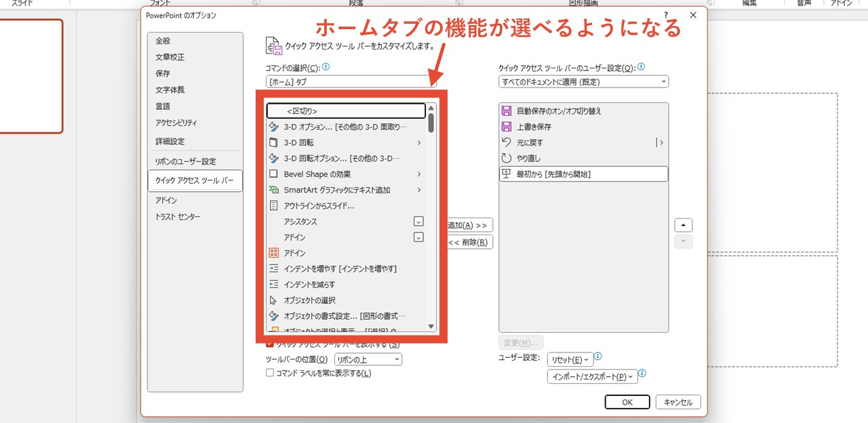Expand the SmartArt グラフィックにテキスト追加 arrow
Screen dimensions: 868x423
(419, 190)
